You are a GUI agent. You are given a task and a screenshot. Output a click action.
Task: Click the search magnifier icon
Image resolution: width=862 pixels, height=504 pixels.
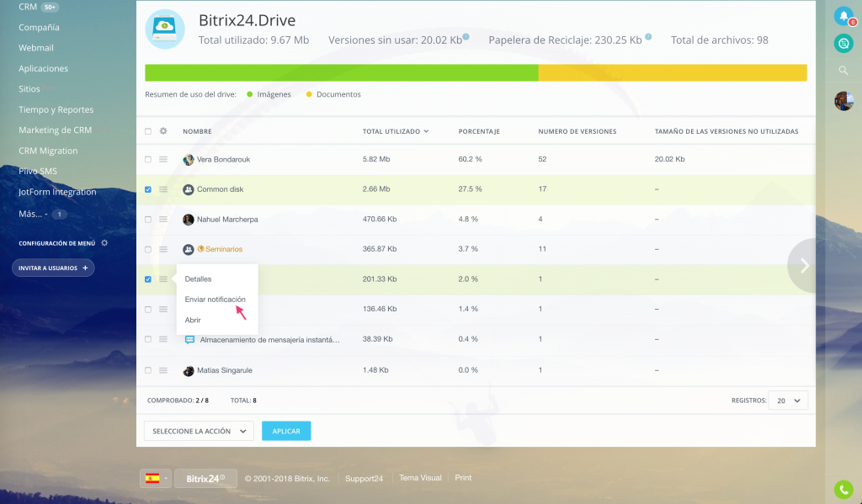pyautogui.click(x=843, y=71)
